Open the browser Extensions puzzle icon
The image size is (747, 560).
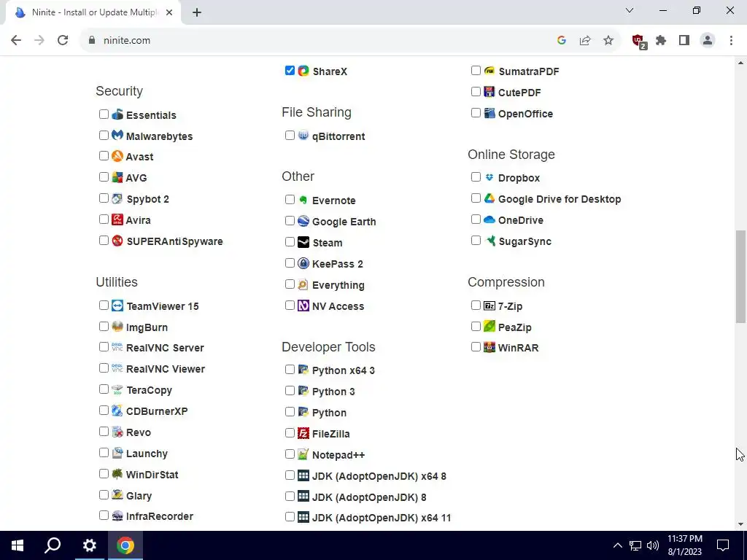click(x=661, y=41)
